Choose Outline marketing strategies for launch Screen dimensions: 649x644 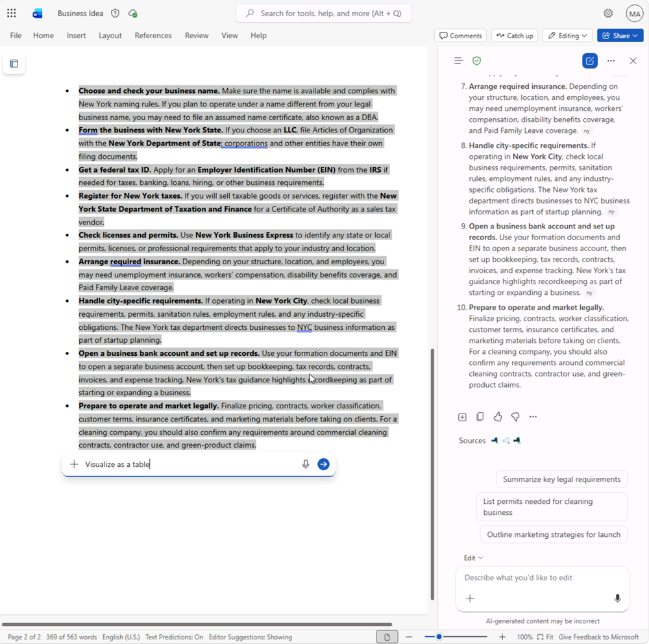coord(554,535)
